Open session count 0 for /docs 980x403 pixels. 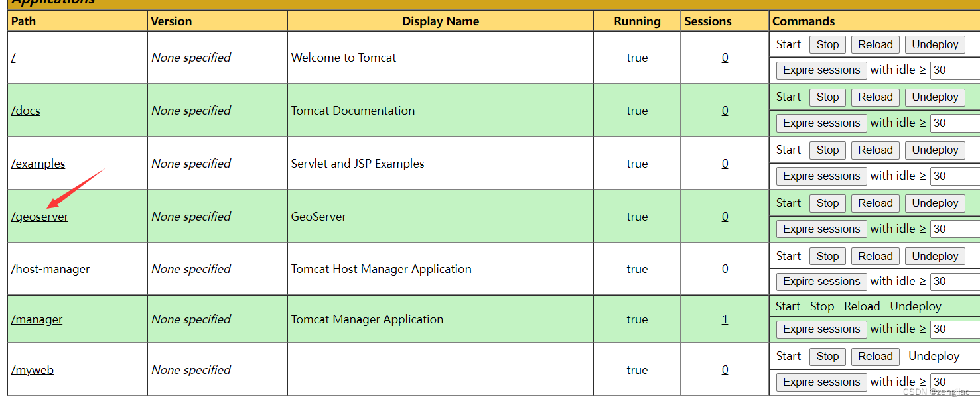click(725, 111)
